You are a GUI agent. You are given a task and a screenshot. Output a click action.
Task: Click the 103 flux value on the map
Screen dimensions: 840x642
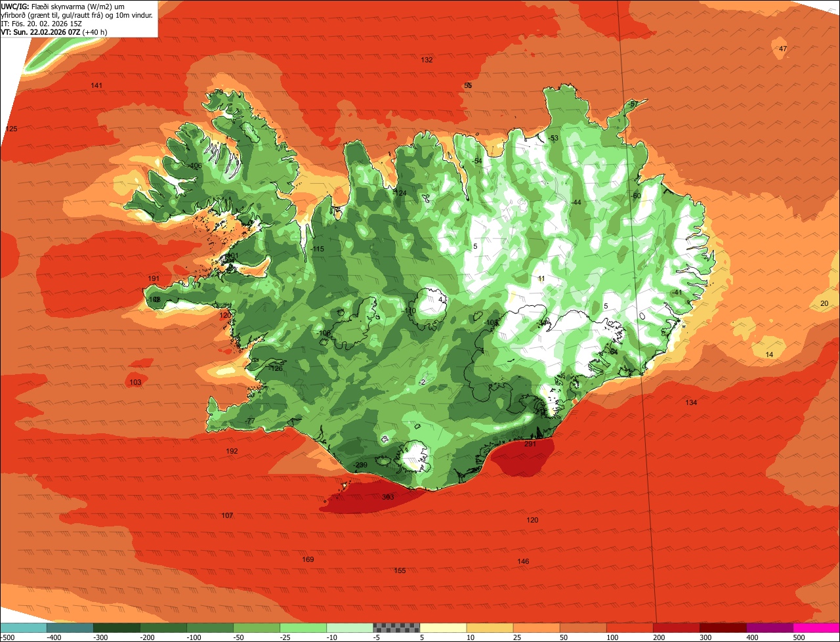point(135,382)
